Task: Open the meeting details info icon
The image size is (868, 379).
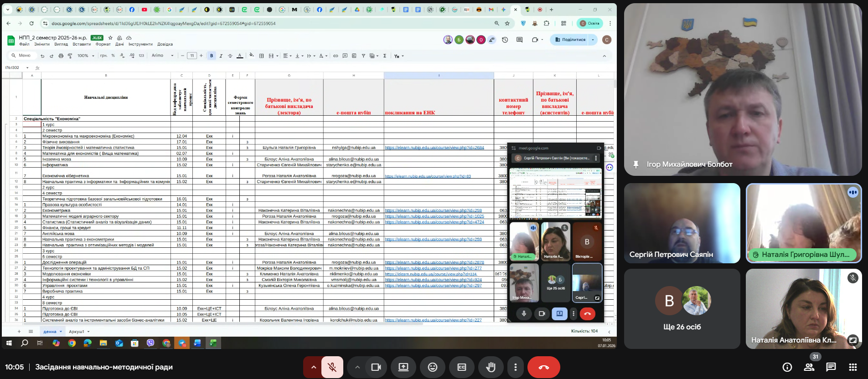Action: pyautogui.click(x=787, y=367)
